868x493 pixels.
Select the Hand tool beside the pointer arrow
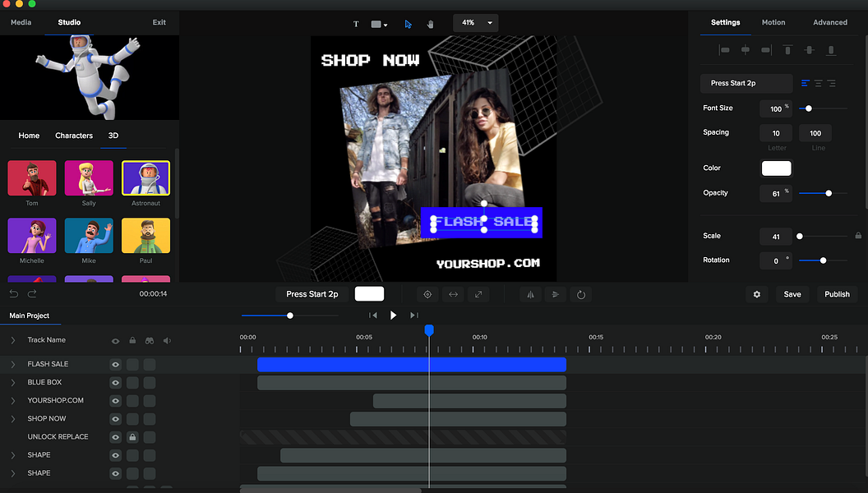pyautogui.click(x=430, y=23)
